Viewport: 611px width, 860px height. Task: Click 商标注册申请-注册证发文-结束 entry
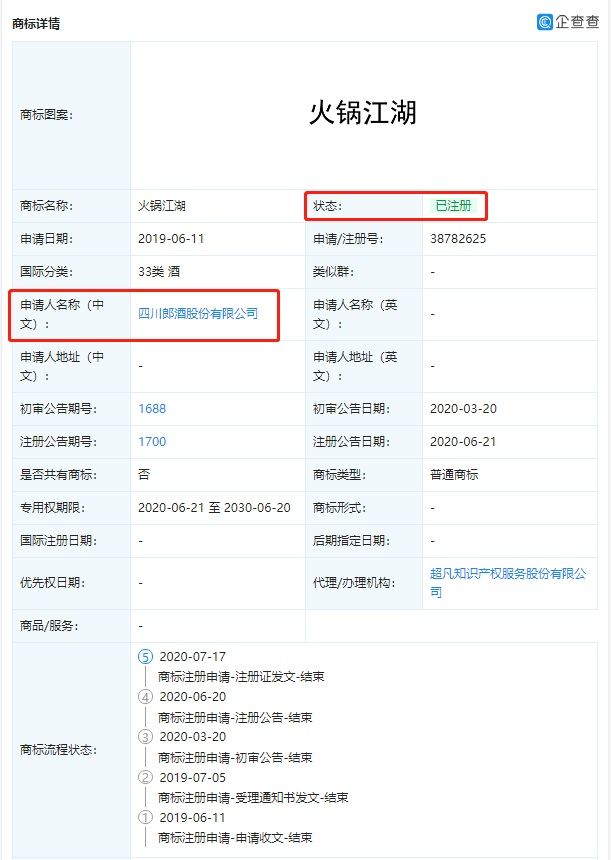pos(241,676)
